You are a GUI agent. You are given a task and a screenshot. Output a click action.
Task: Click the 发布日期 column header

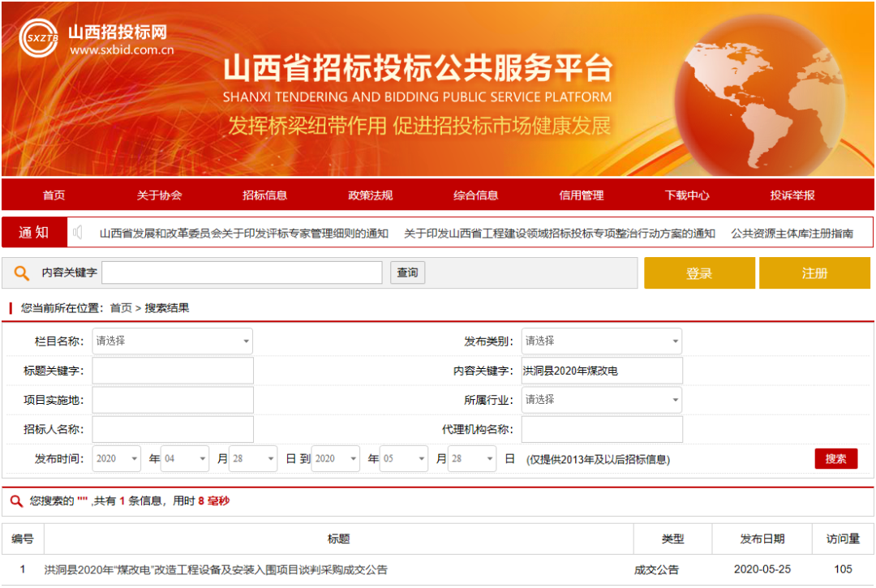tap(762, 539)
